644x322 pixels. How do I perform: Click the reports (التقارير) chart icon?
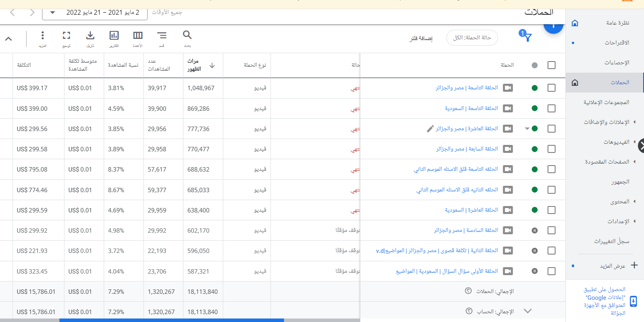pyautogui.click(x=114, y=36)
